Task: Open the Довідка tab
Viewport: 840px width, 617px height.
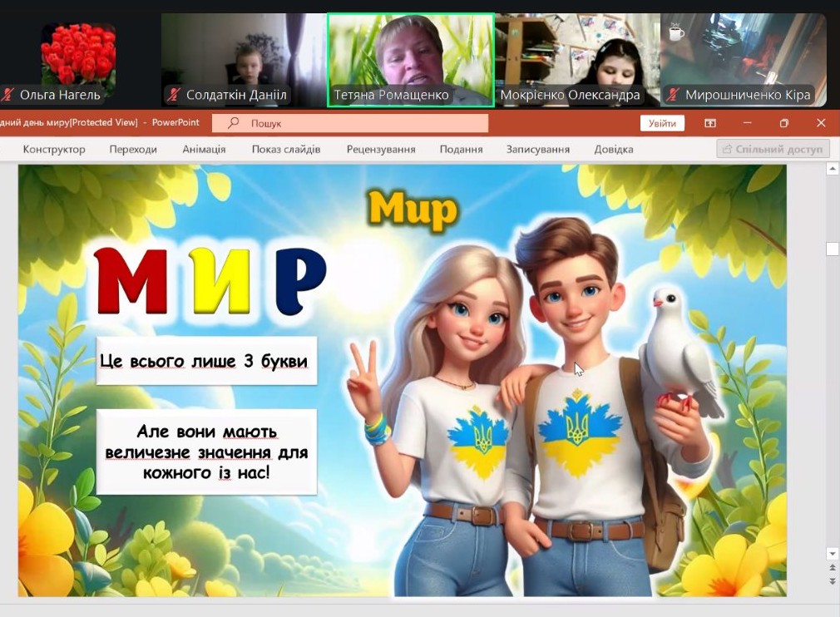Action: 614,150
